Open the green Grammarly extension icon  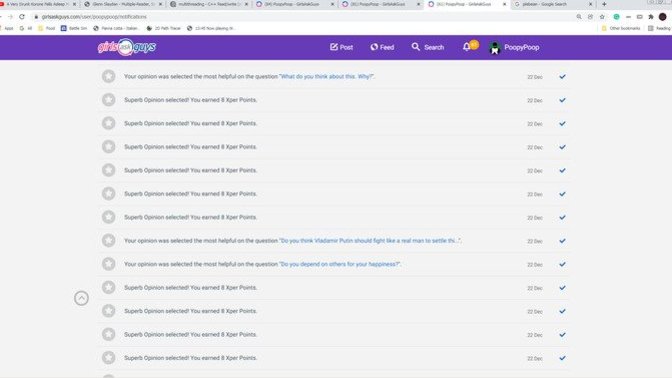point(616,17)
